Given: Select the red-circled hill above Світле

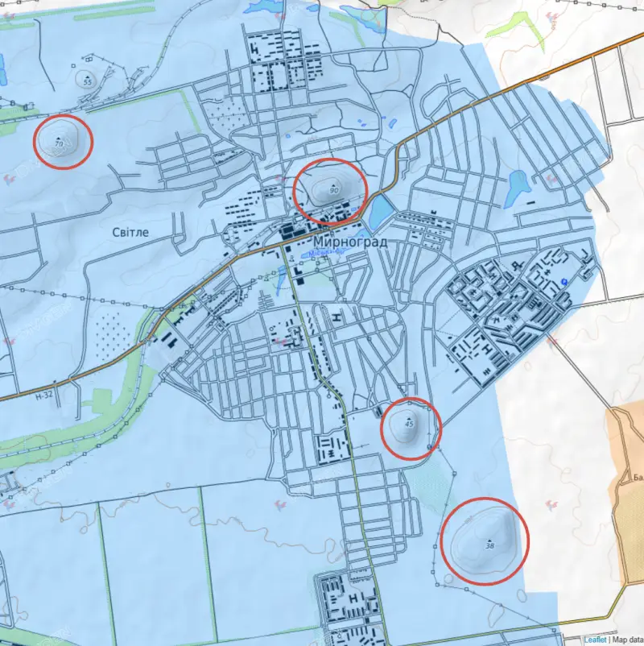Looking at the screenshot, I should pyautogui.click(x=63, y=142).
